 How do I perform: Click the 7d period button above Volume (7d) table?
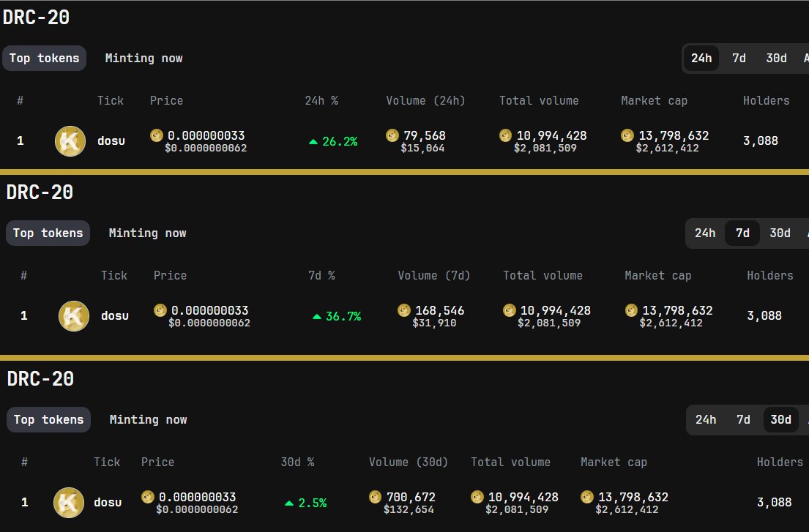tap(742, 233)
